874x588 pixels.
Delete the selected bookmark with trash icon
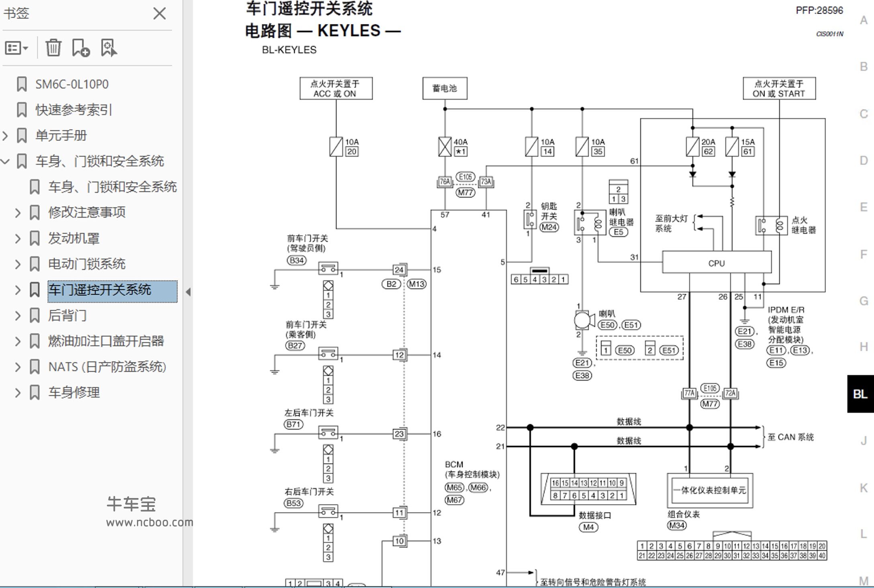click(x=53, y=48)
